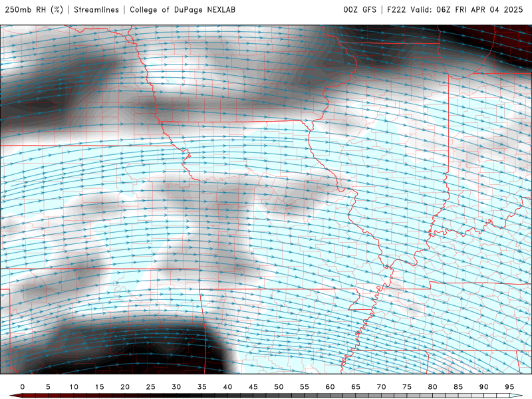Select the 30 value on the legend
This screenshot has height=399, width=532.
coord(176,387)
